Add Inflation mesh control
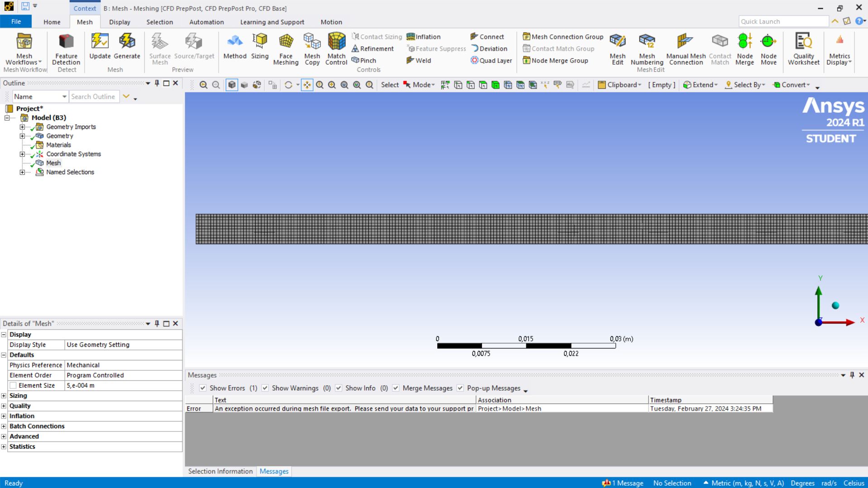This screenshot has height=488, width=868. click(x=424, y=37)
